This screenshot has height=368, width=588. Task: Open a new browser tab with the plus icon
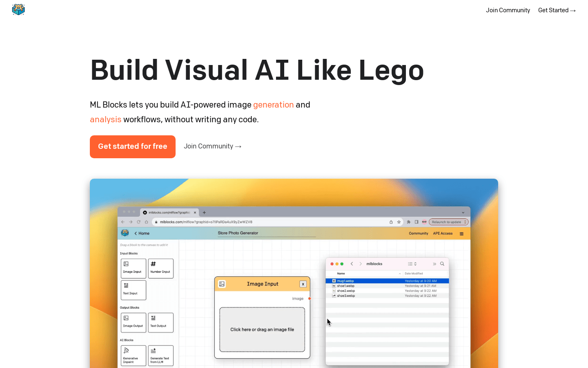click(x=205, y=213)
